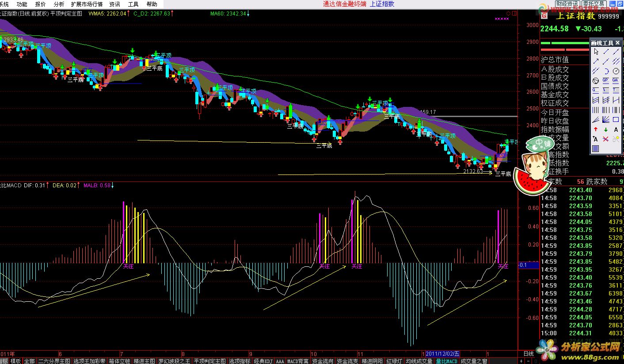Select the text annotation A tool
The height and width of the screenshot is (364, 624).
point(616,129)
